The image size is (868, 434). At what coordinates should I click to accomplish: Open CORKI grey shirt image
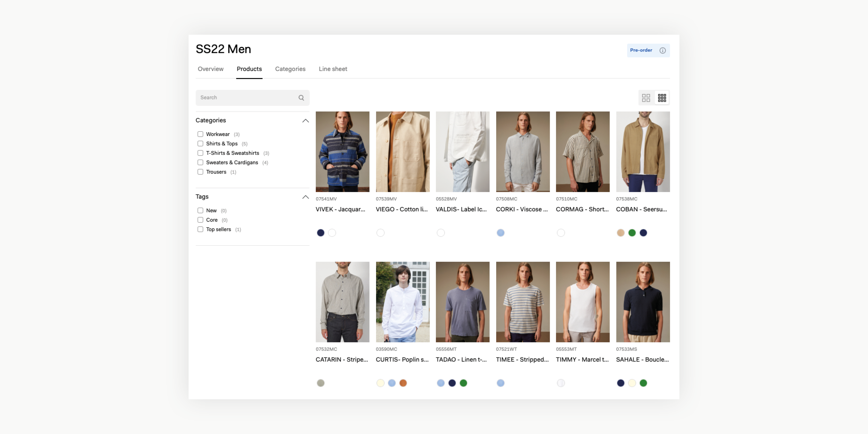pos(523,152)
